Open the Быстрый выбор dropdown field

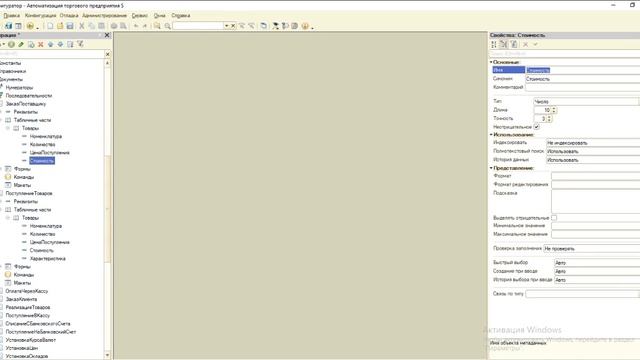point(597,262)
